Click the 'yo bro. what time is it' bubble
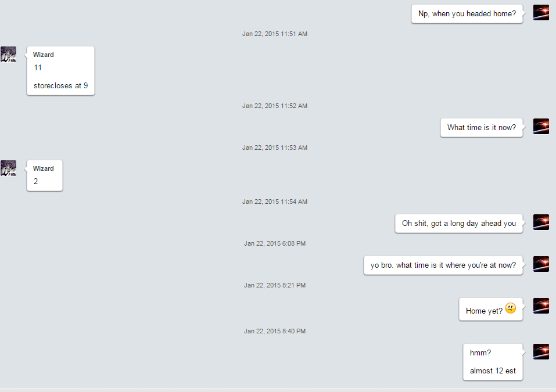Screen dimensions: 556x392 443,265
